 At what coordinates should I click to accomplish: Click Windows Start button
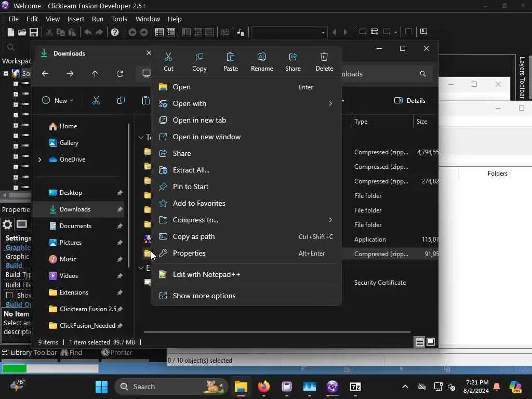tap(101, 387)
